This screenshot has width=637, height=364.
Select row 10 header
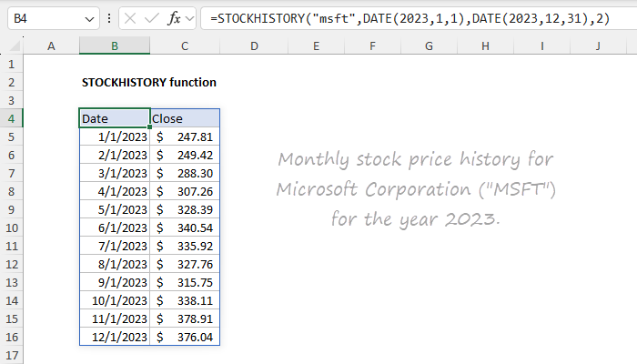click(11, 227)
